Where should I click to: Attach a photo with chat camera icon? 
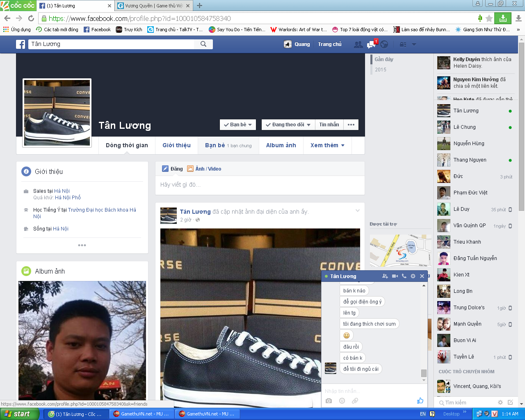tap(329, 401)
